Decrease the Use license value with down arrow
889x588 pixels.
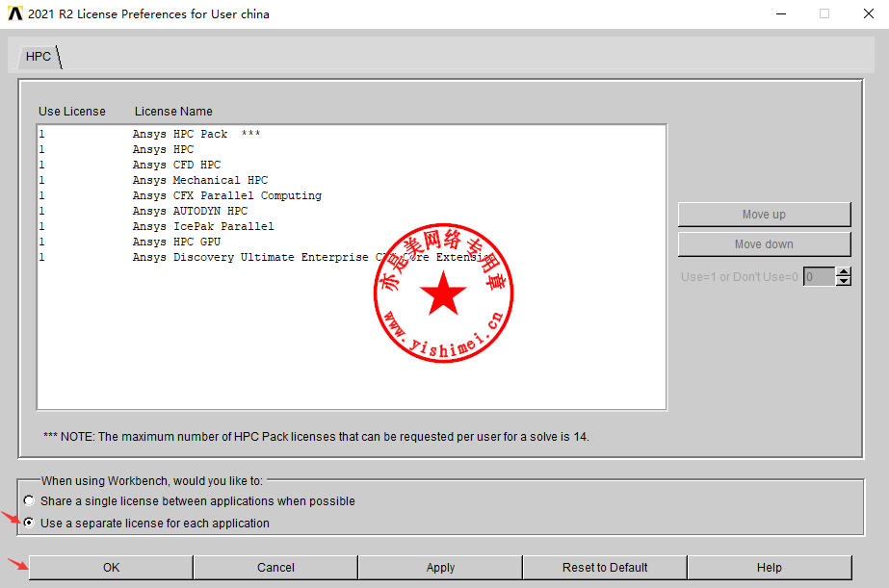844,282
